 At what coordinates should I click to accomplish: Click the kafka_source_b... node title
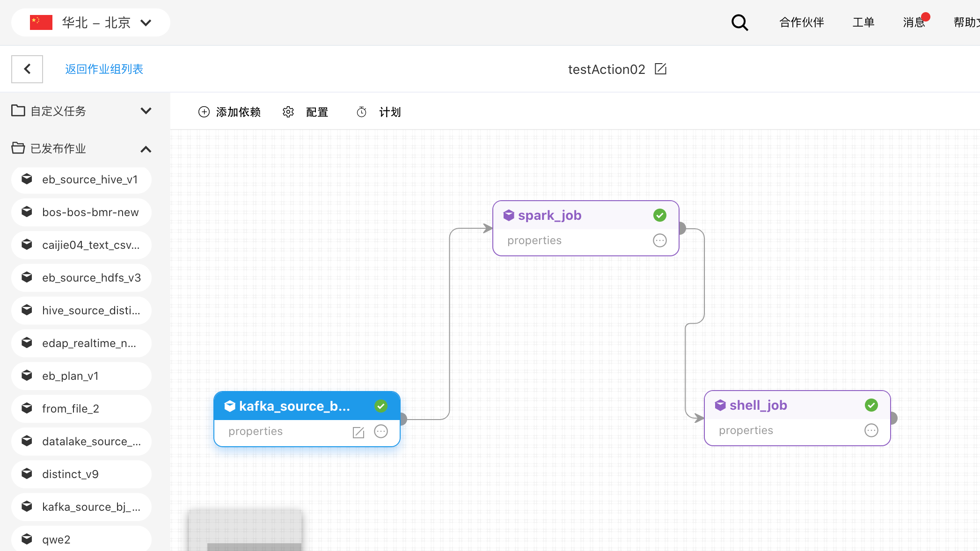[x=294, y=406]
